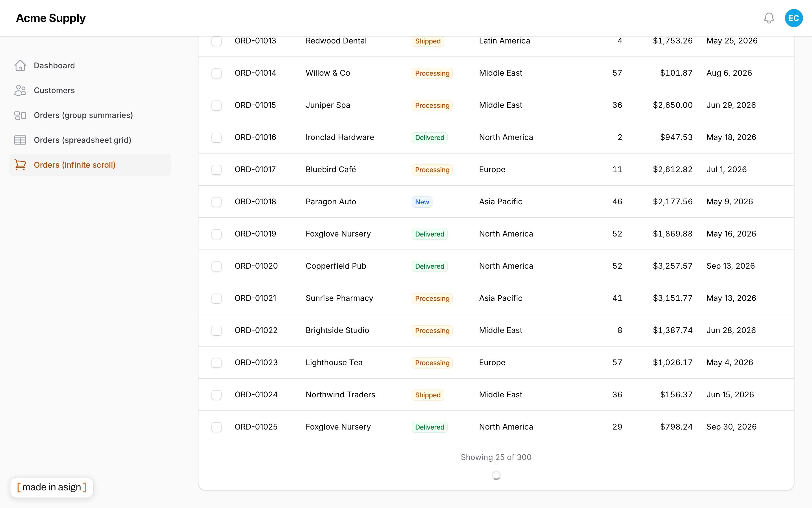Go to Dashboard in the sidebar
The width and height of the screenshot is (812, 508).
coord(90,65)
